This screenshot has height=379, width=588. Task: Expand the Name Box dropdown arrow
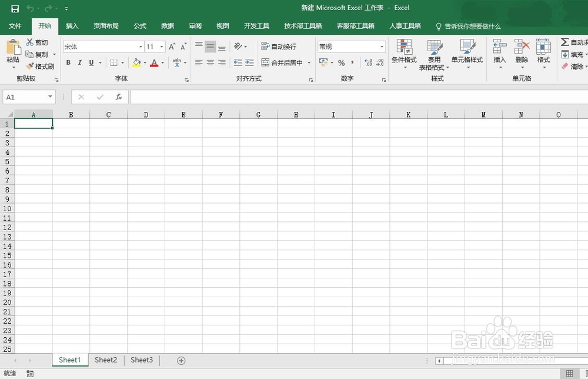tap(50, 97)
